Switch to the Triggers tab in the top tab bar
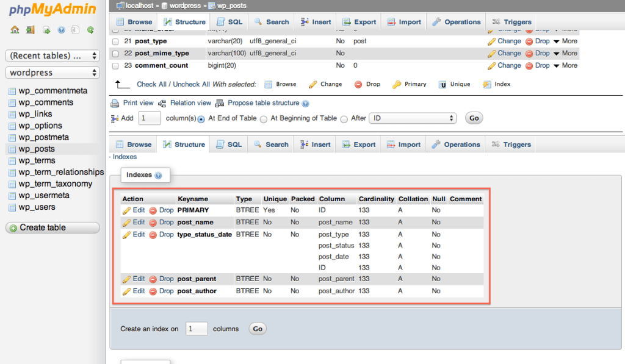The width and height of the screenshot is (625, 364). [511, 22]
